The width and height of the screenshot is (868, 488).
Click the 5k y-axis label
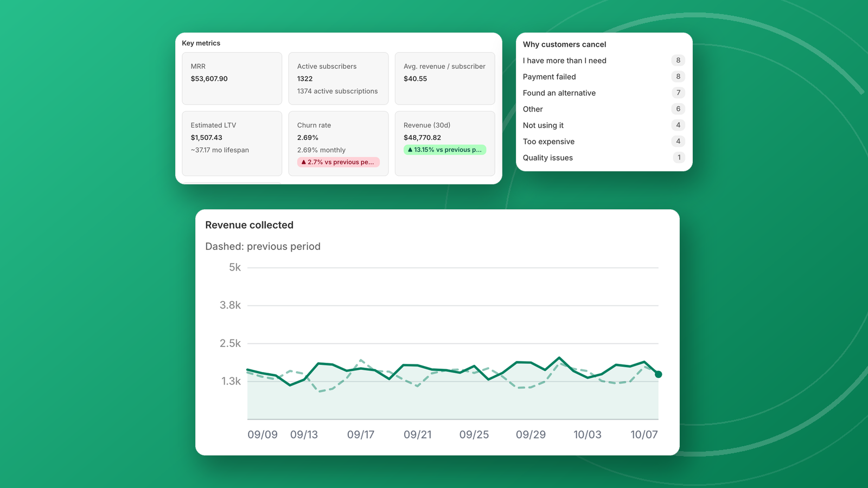click(235, 267)
